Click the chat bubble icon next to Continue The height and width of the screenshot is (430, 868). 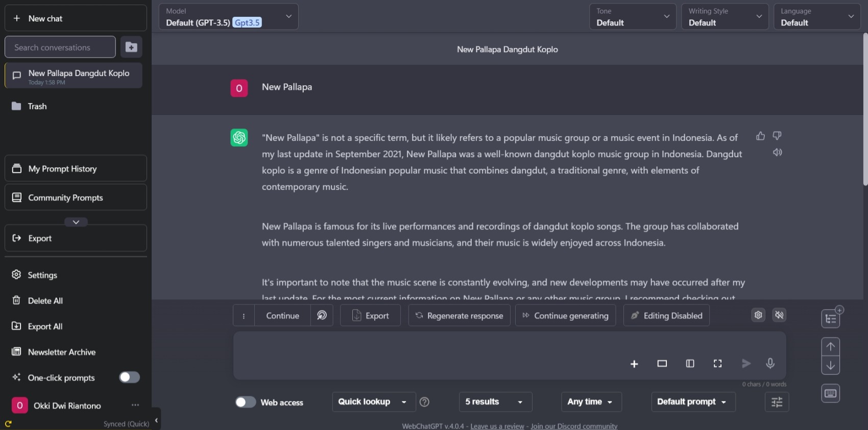click(x=322, y=316)
